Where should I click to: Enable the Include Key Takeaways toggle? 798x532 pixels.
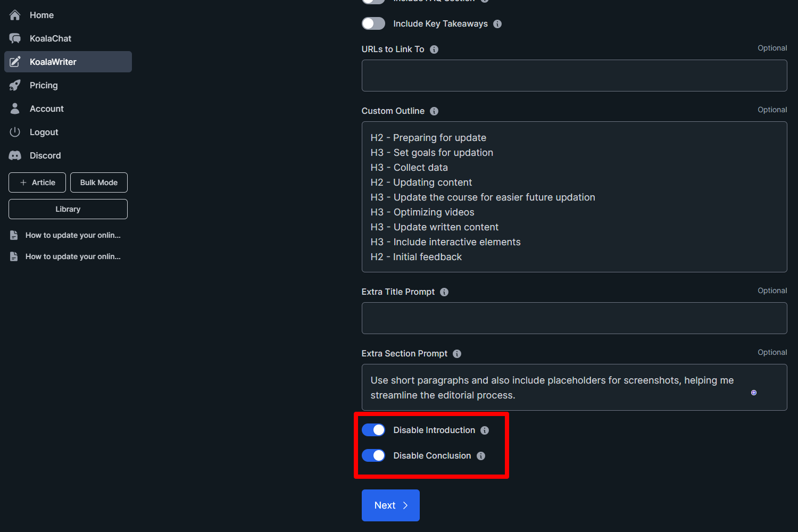373,23
